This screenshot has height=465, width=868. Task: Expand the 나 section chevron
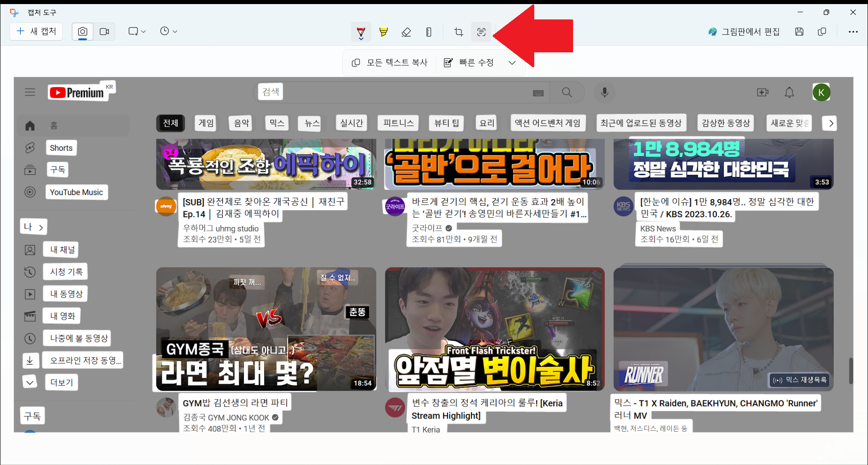[41, 227]
